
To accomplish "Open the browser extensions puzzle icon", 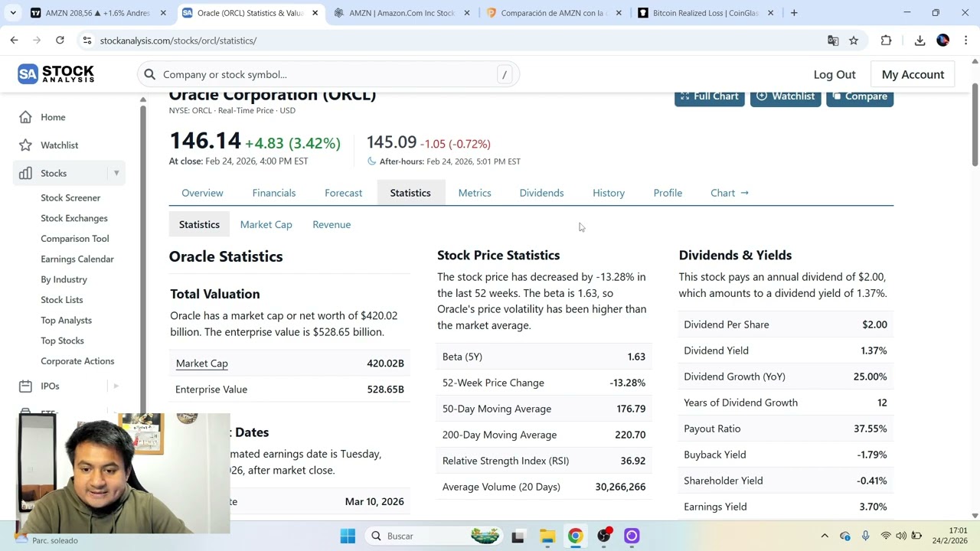I will (886, 41).
